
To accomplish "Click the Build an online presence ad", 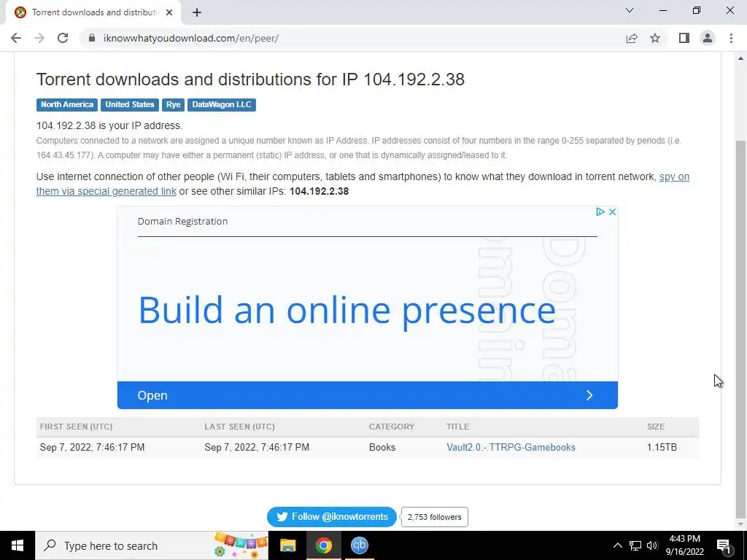I will point(347,310).
